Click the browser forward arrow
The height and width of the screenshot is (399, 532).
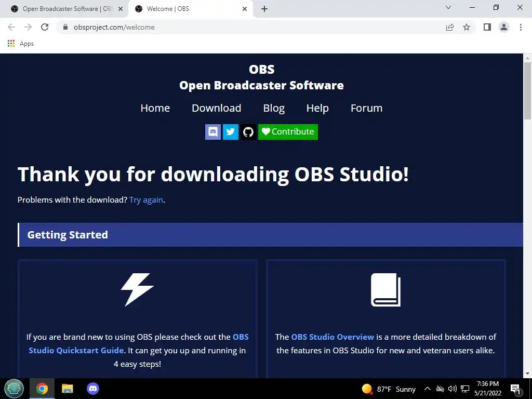pyautogui.click(x=28, y=27)
